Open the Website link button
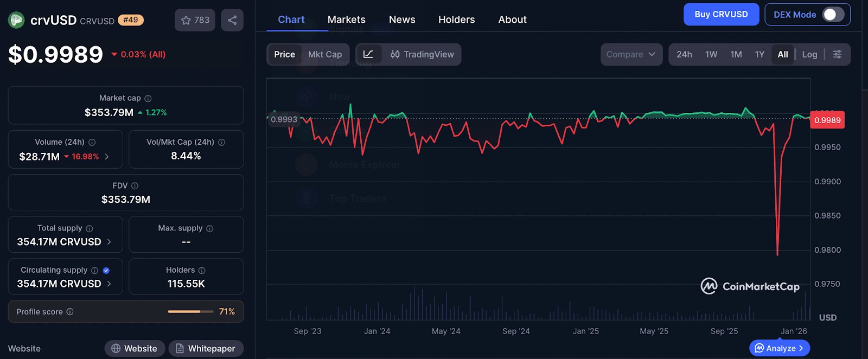The image size is (868, 359). pos(135,349)
